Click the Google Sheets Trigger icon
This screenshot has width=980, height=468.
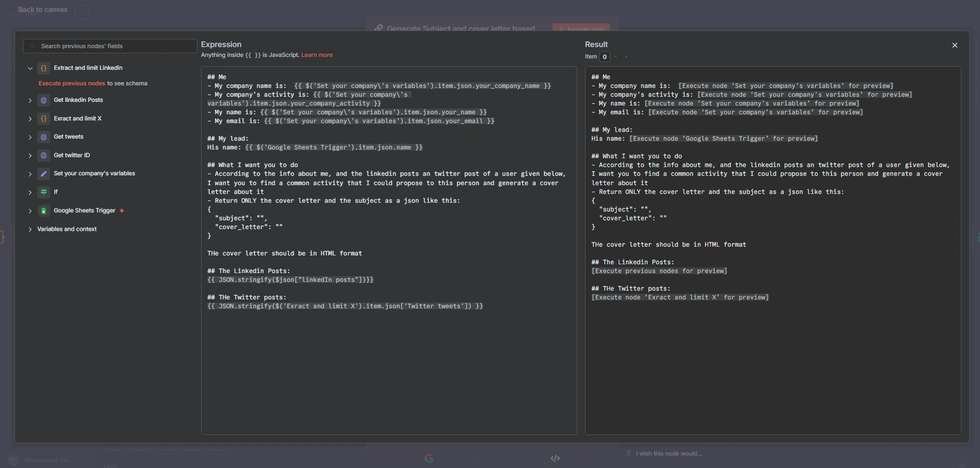[44, 211]
